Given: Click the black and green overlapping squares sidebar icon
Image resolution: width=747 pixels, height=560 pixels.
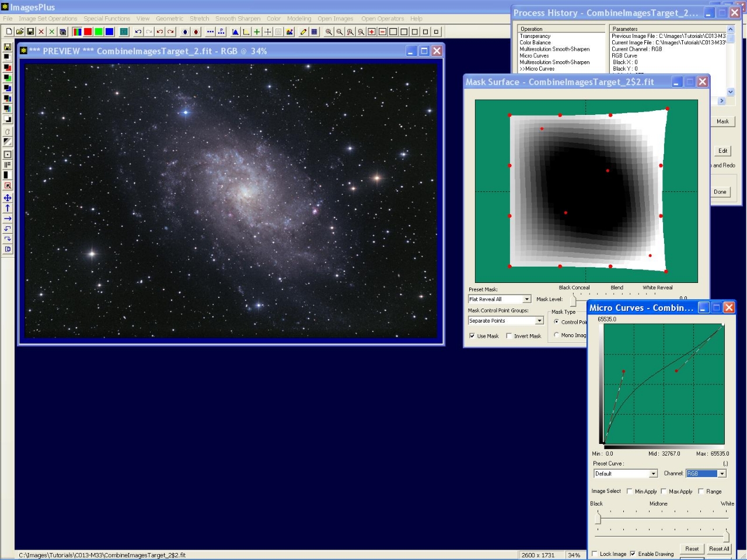Looking at the screenshot, I should pos(8,78).
